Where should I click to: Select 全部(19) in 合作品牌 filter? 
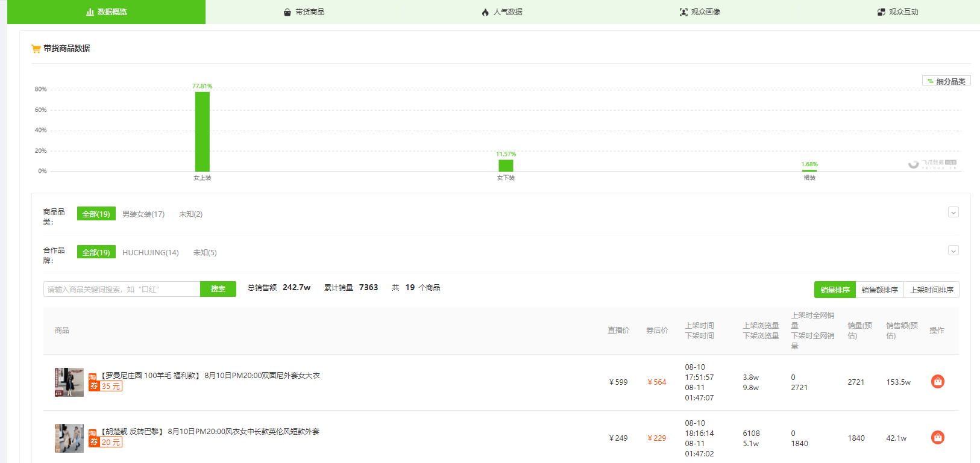click(96, 252)
